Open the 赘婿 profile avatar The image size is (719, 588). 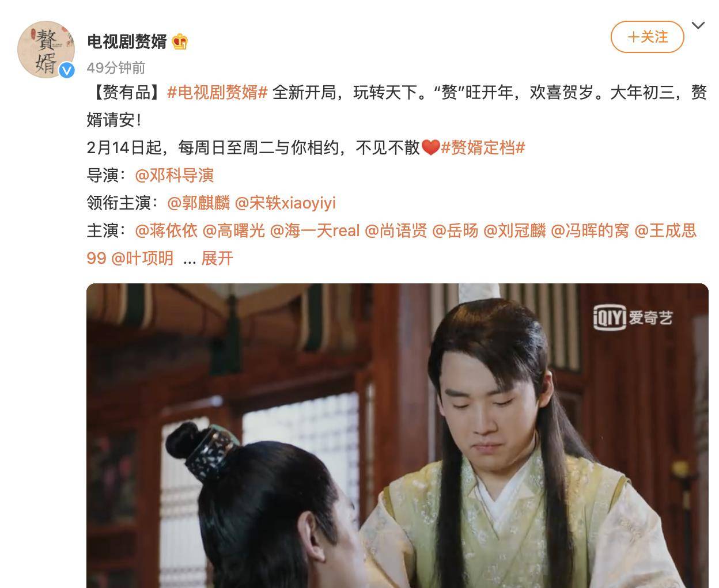click(46, 50)
